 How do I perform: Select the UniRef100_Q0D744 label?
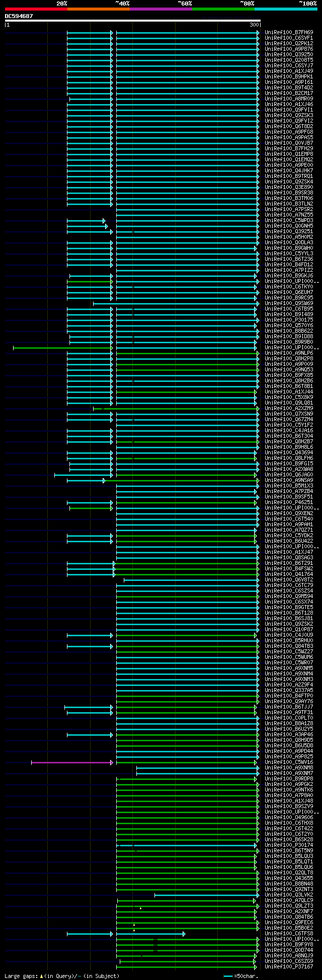(289, 950)
